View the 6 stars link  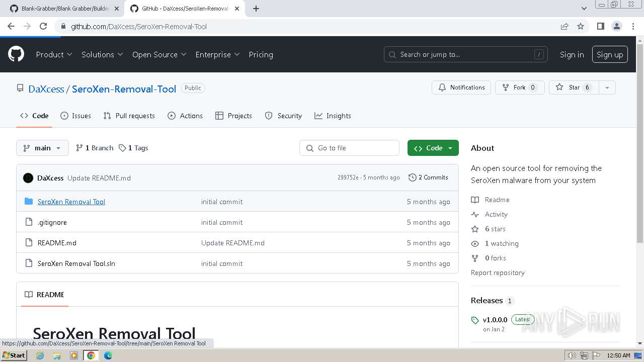[x=489, y=229]
